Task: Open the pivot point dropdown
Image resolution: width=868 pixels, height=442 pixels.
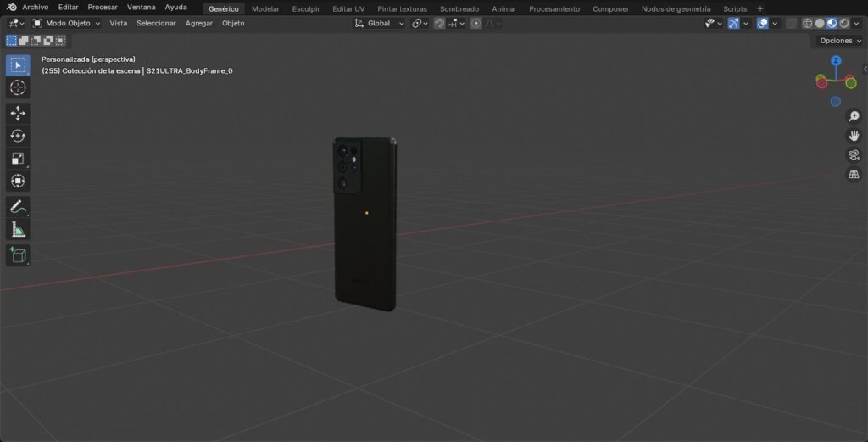Action: pos(420,23)
